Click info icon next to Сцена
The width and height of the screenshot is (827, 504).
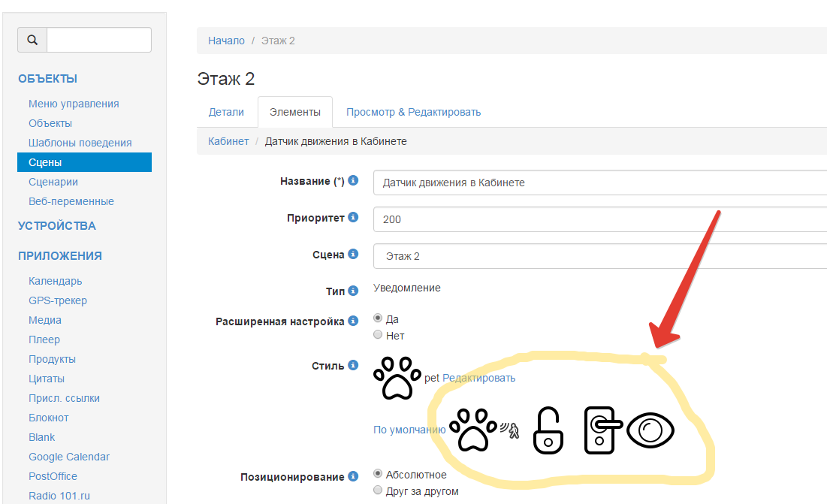coord(353,254)
